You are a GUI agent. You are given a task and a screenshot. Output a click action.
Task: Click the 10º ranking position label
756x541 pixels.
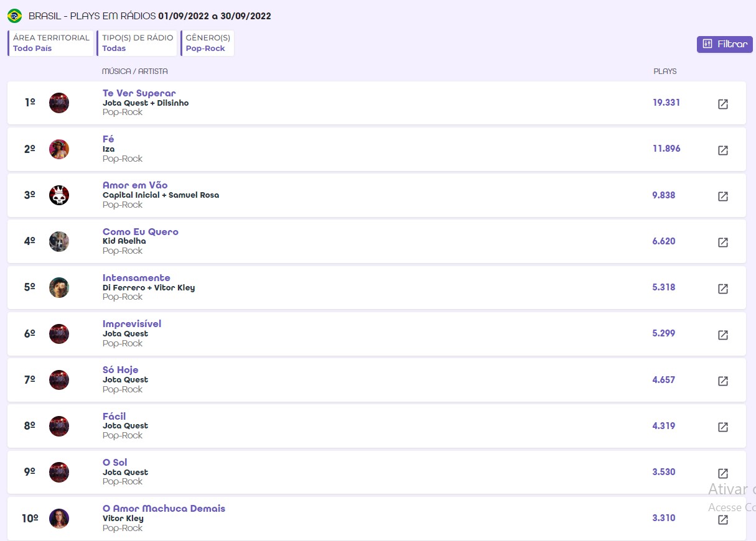click(x=30, y=519)
